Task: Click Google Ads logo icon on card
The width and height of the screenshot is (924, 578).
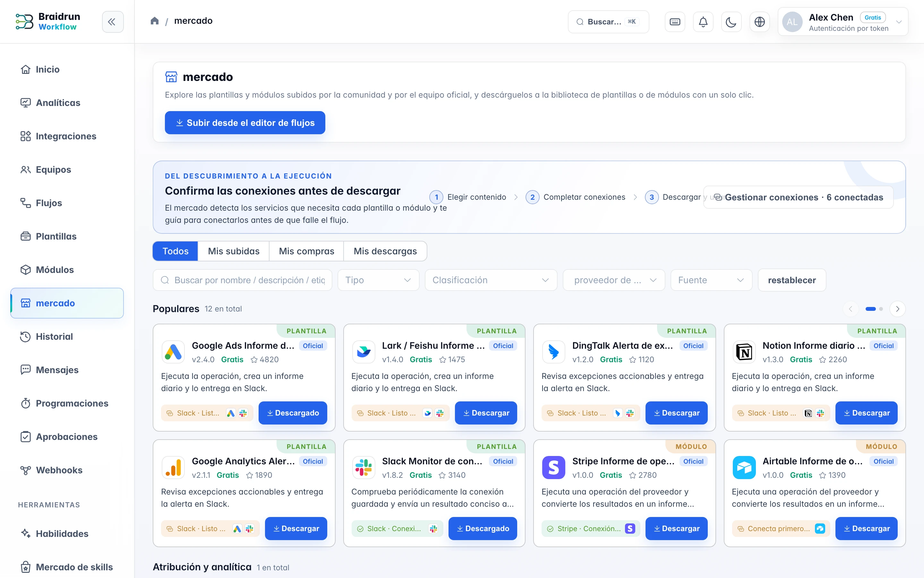Action: coord(173,352)
